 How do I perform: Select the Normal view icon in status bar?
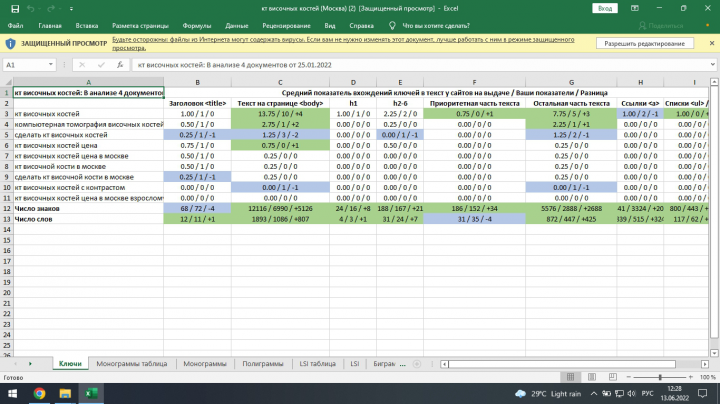pos(570,377)
